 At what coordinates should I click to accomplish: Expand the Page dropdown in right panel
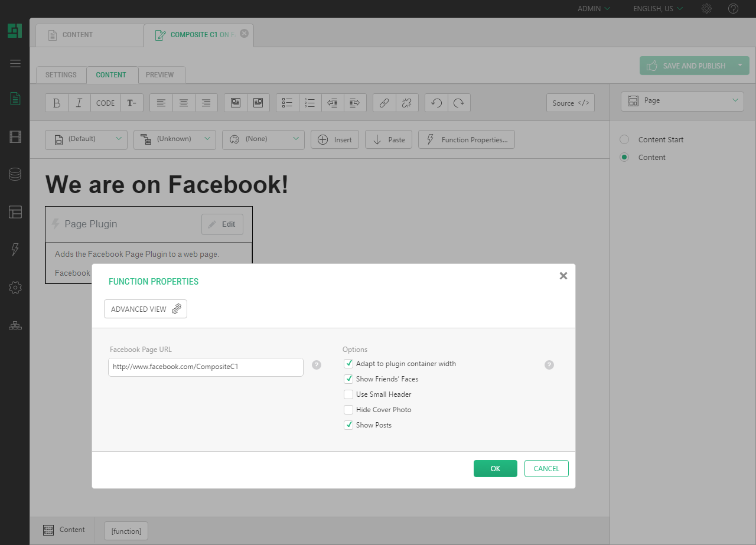(683, 101)
